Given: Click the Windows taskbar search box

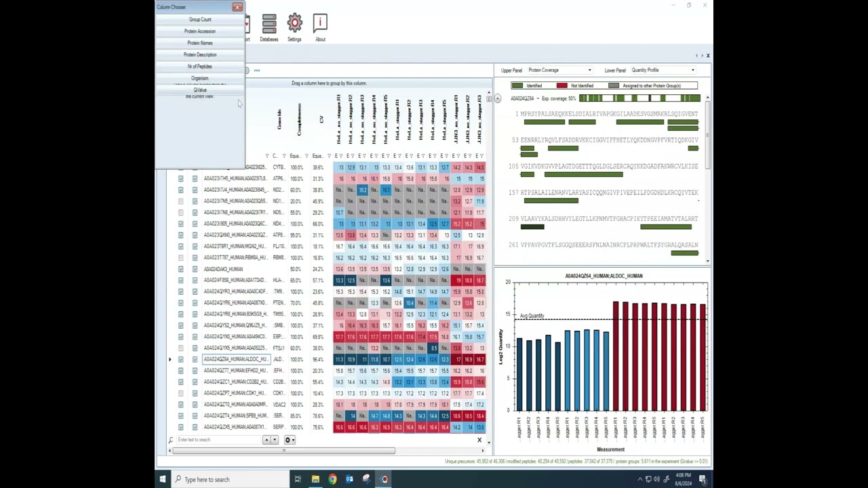Looking at the screenshot, I should tap(231, 479).
